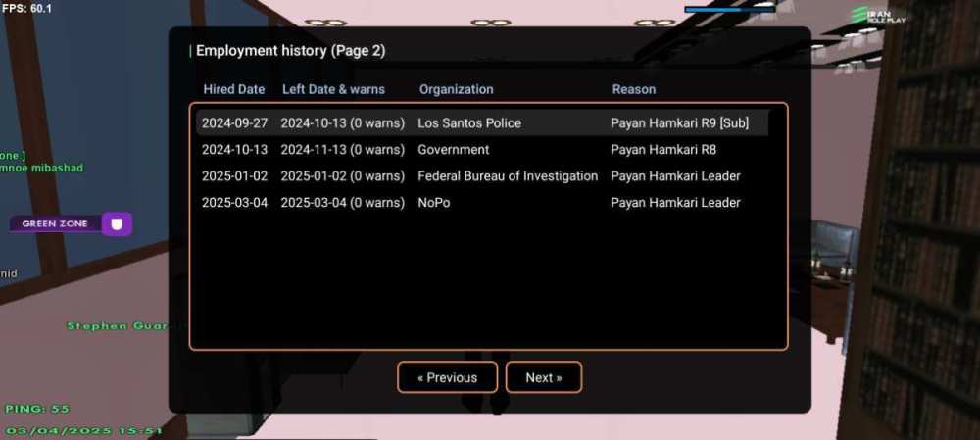
Task: Click left date 2024-10-13 (0 warns)
Action: coord(342,123)
